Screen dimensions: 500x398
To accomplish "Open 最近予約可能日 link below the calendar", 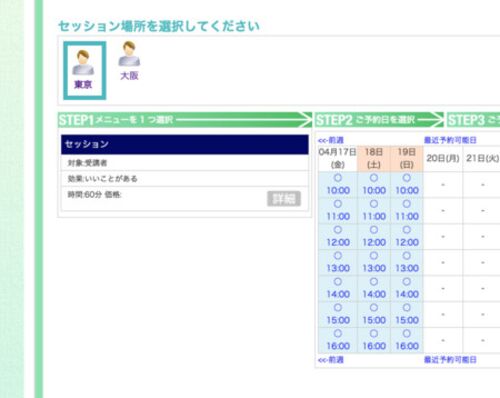I will (450, 360).
